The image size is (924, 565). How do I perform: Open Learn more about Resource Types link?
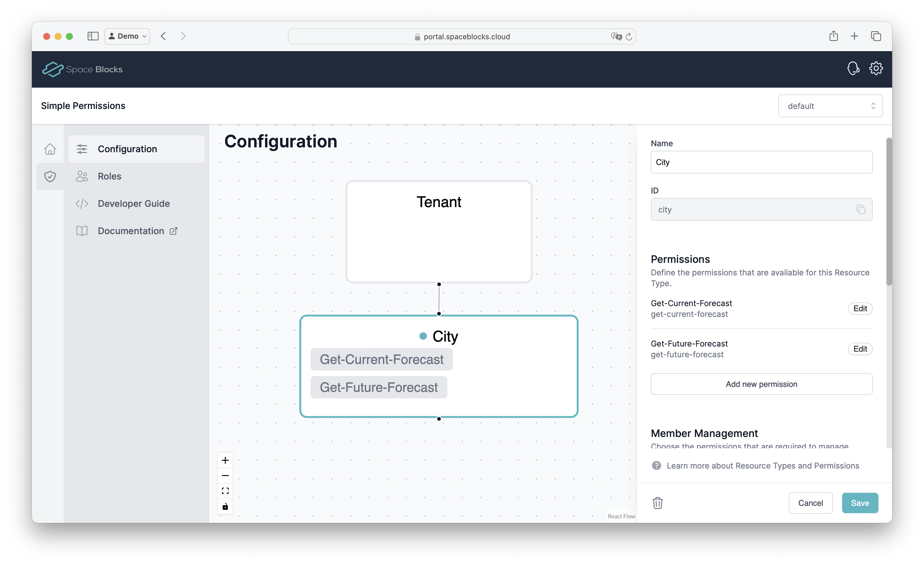[x=762, y=466]
